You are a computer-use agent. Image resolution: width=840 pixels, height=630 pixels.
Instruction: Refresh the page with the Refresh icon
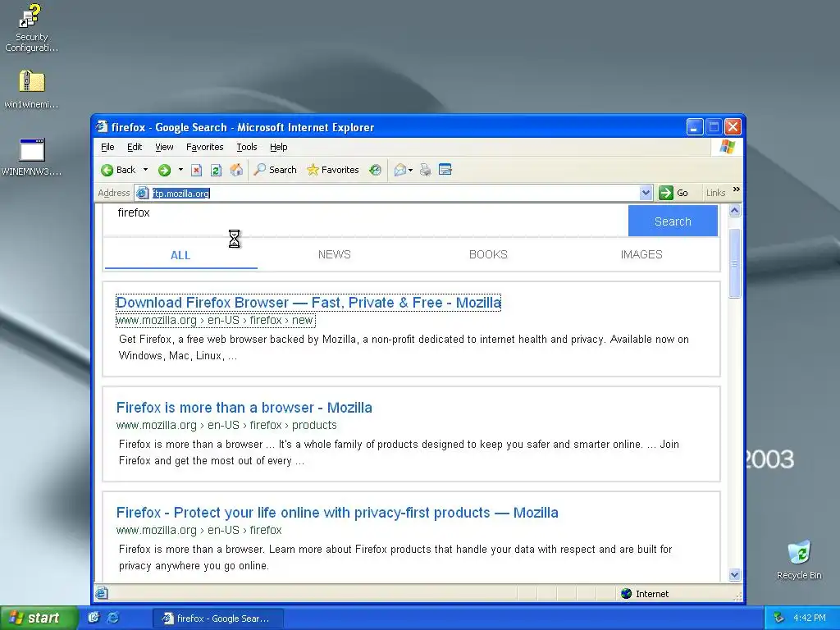tap(216, 170)
